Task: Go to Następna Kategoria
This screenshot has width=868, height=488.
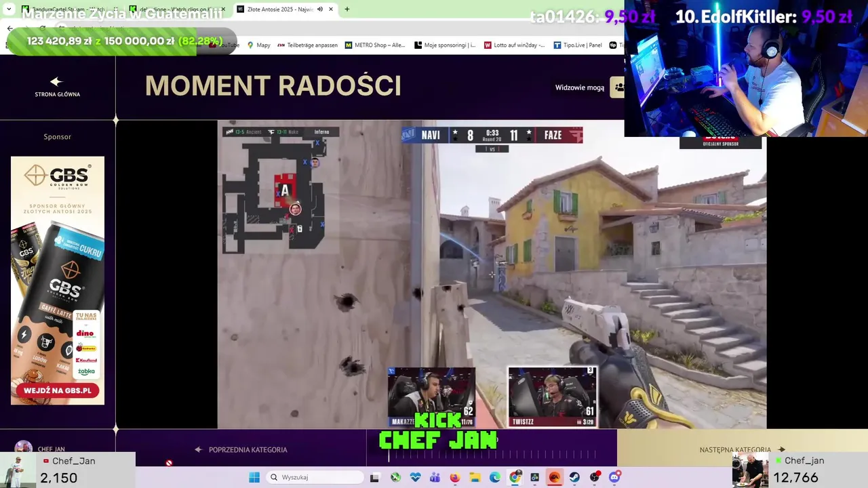Action: tap(742, 449)
